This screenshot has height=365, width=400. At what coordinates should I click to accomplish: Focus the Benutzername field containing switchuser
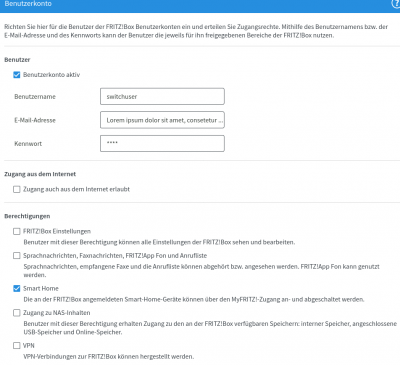(162, 96)
